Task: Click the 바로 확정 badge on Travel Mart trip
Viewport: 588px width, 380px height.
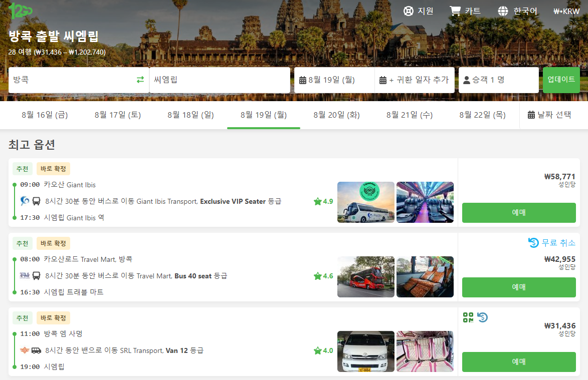Action: tap(53, 243)
